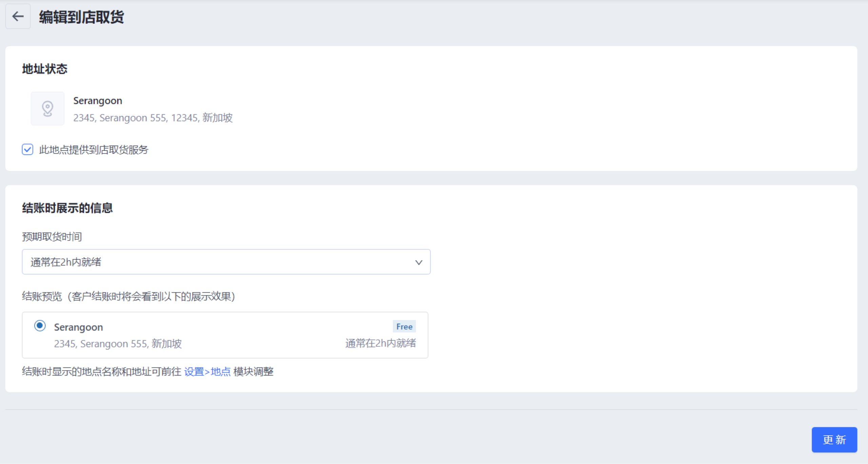Select the Serangoon radio button in checkout preview
Viewport: 868px width, 464px height.
point(40,326)
